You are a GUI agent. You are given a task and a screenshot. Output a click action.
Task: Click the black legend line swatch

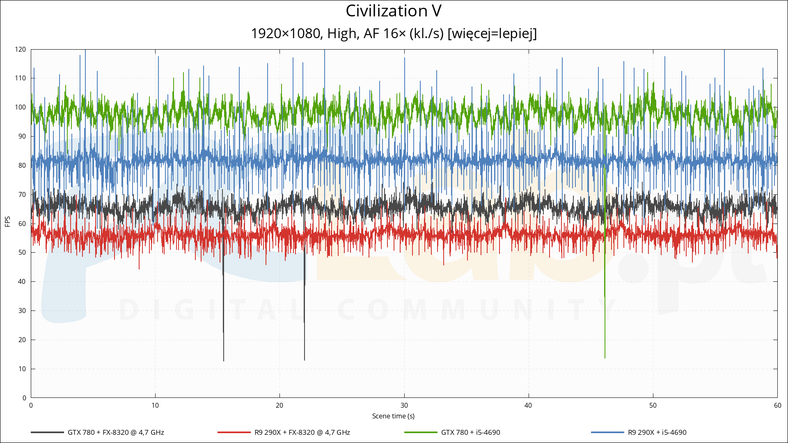click(47, 432)
